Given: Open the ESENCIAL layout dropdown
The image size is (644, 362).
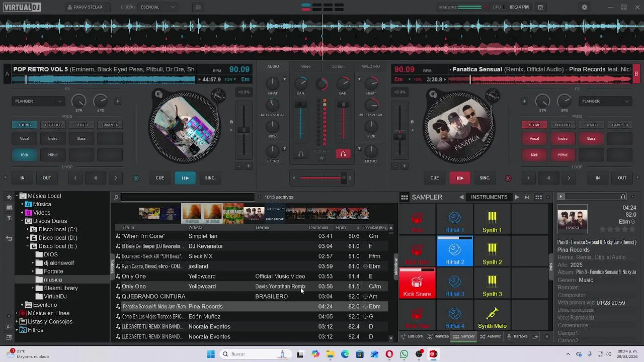Looking at the screenshot, I should click(158, 7).
